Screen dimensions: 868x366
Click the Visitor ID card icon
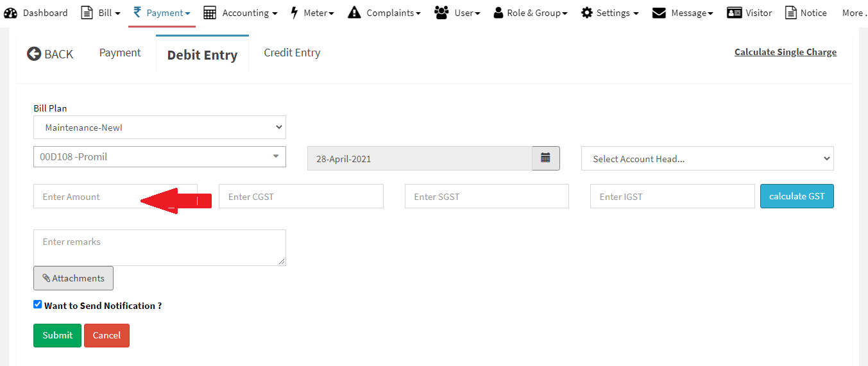tap(735, 13)
